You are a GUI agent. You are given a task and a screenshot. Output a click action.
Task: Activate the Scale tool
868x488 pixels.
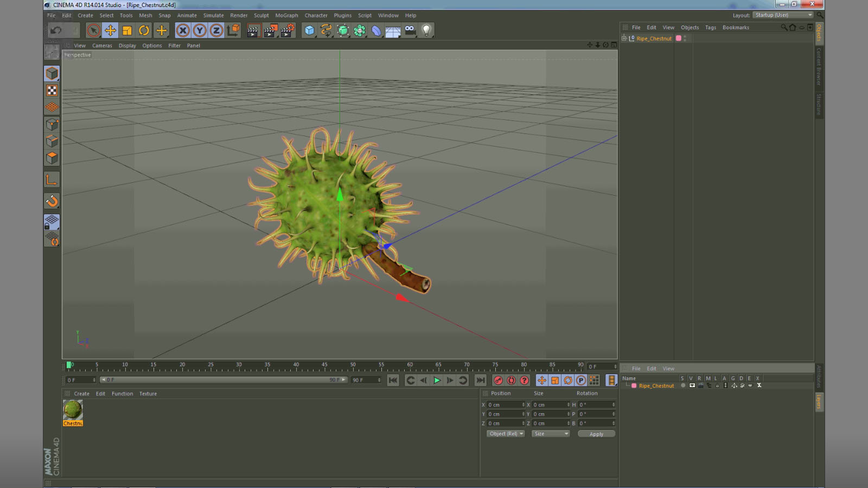coord(127,30)
